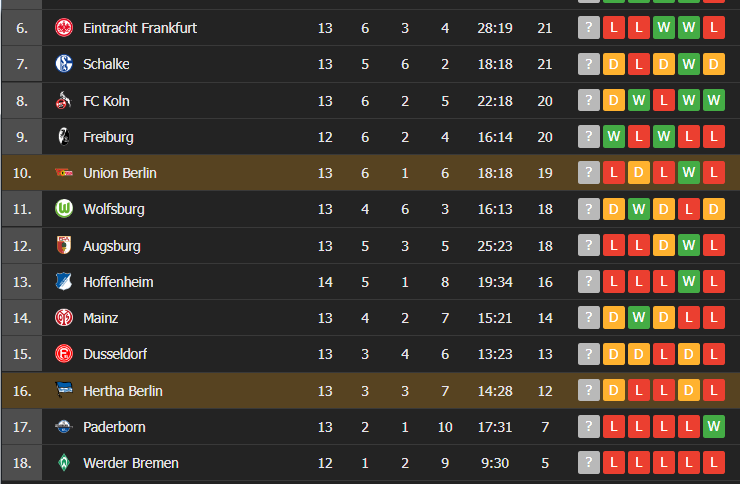Click the Eintracht Frankfurt club crest
The width and height of the screenshot is (740, 484).
64,28
